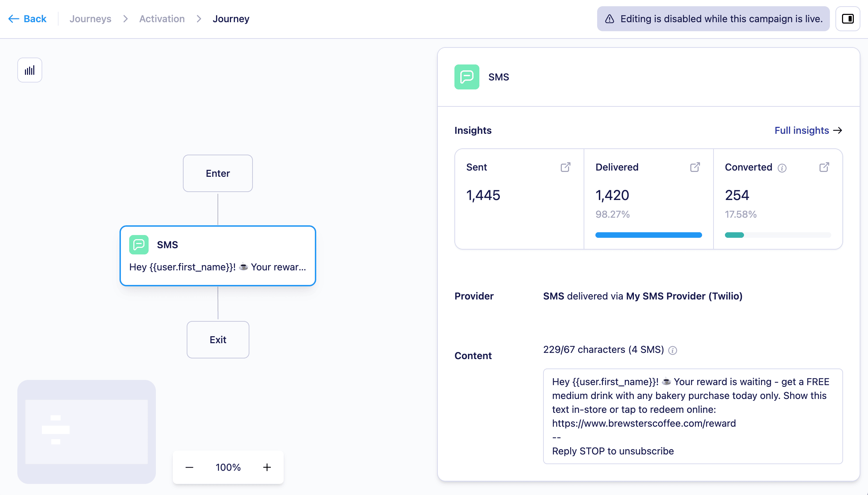Click the warning icon in the live-campaign banner
This screenshot has width=868, height=495.
click(609, 19)
